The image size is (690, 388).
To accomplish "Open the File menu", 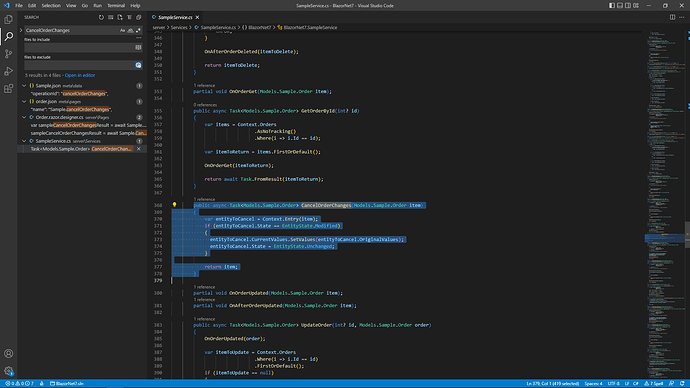I will coord(19,6).
